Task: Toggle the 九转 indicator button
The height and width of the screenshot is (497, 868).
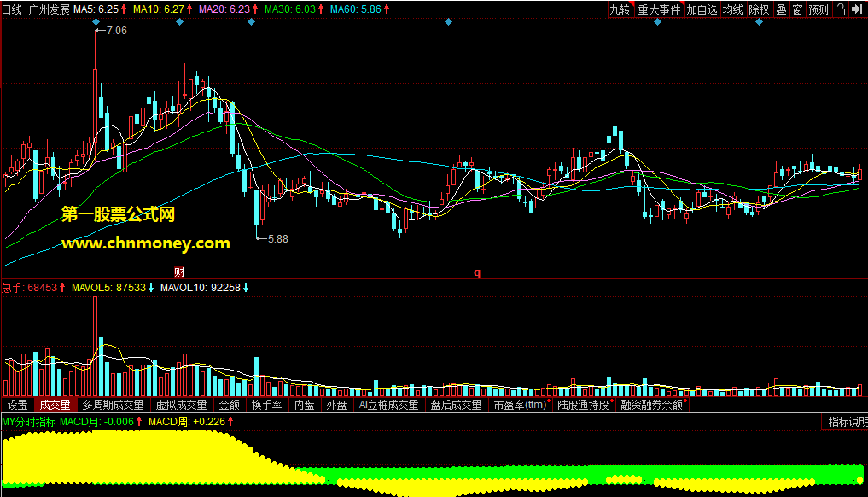Action: pos(620,9)
